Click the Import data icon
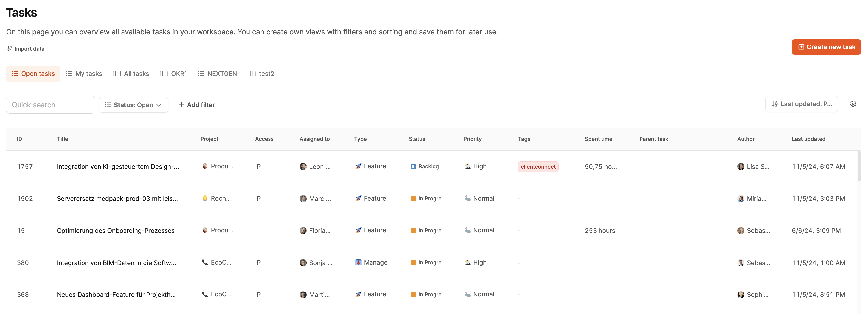This screenshot has height=314, width=868. [9, 48]
